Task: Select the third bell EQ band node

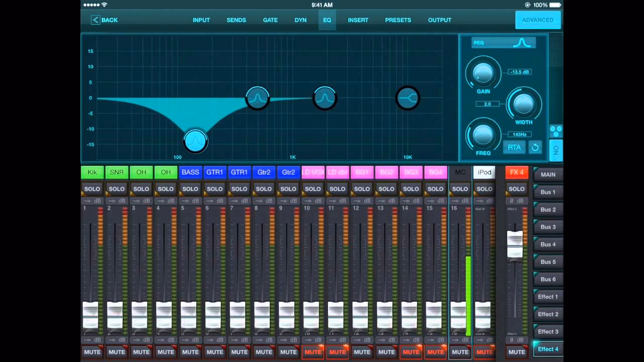Action: 325,98
